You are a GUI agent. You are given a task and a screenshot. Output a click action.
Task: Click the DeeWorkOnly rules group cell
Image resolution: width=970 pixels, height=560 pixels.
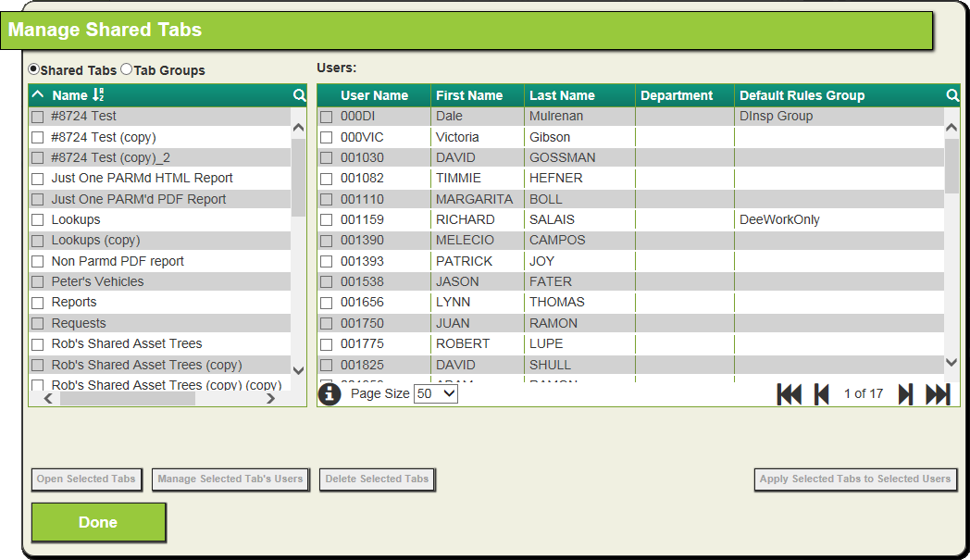tap(779, 219)
